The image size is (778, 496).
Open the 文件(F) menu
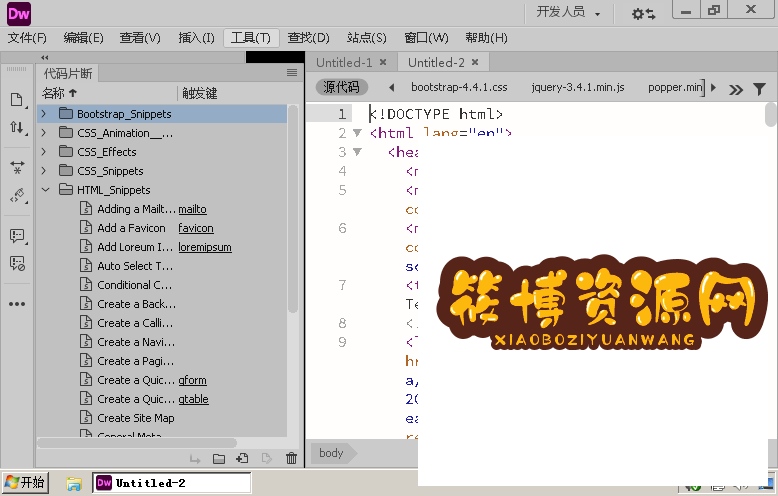pyautogui.click(x=27, y=38)
